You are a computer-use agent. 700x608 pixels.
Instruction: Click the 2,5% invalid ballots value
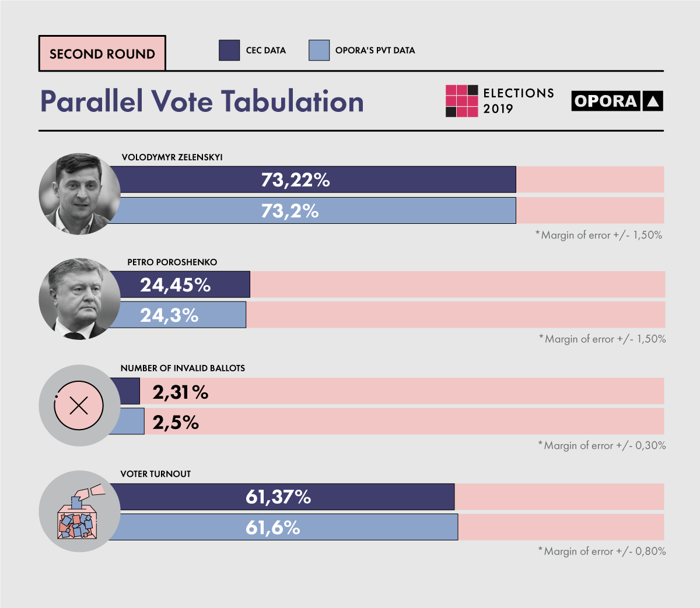pos(176,423)
